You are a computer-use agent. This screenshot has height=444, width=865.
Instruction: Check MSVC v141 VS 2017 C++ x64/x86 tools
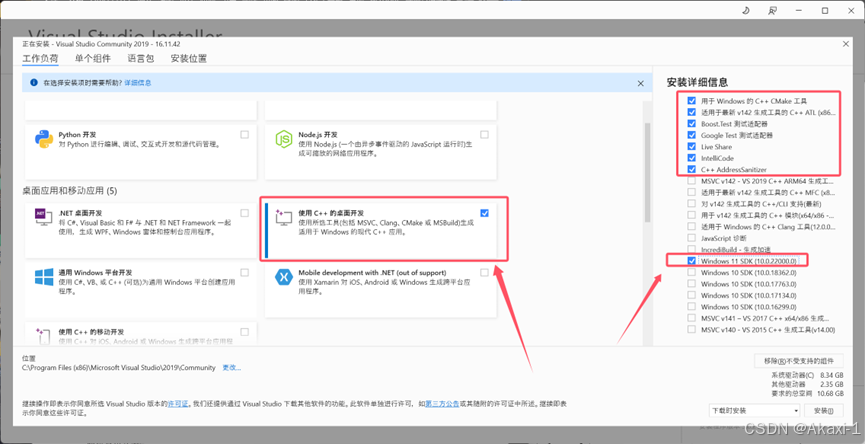[692, 318]
